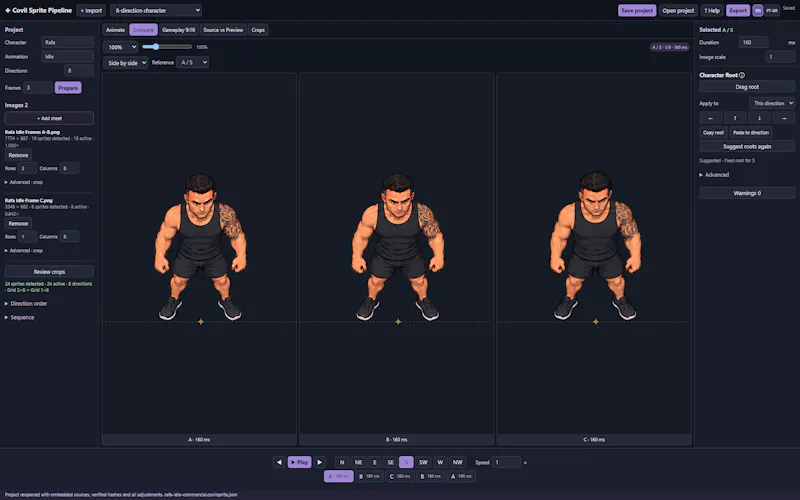
Task: Select the NE direction
Action: 358,462
